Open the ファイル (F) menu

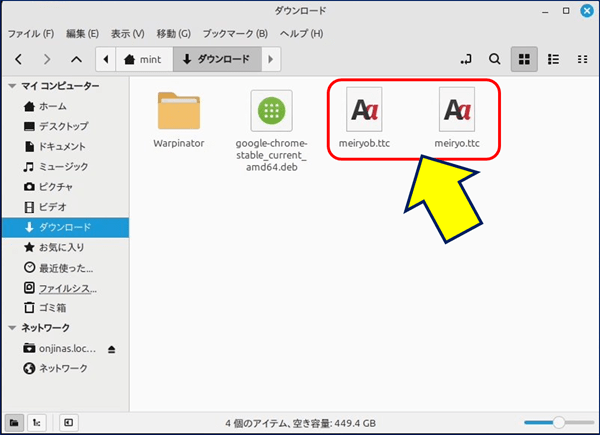click(x=31, y=34)
